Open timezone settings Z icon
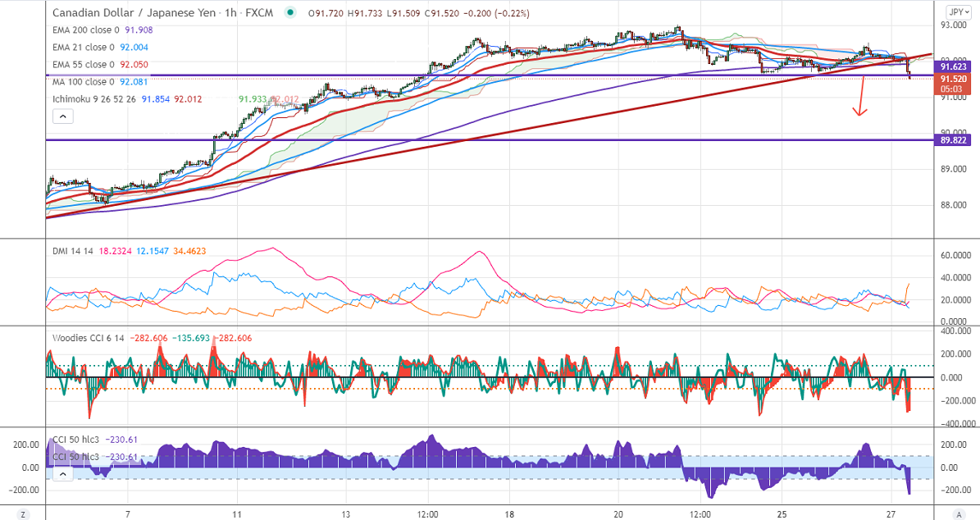 (x=22, y=514)
